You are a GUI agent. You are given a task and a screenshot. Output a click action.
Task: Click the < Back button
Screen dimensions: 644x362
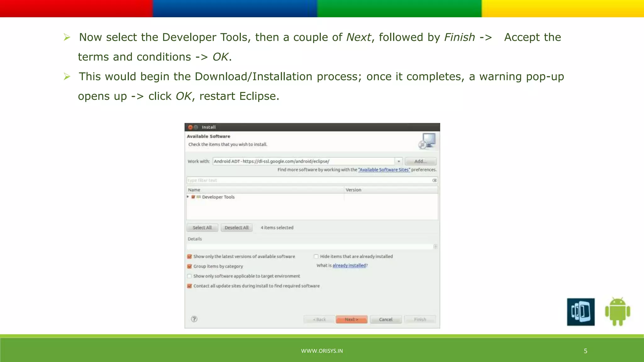tap(319, 319)
